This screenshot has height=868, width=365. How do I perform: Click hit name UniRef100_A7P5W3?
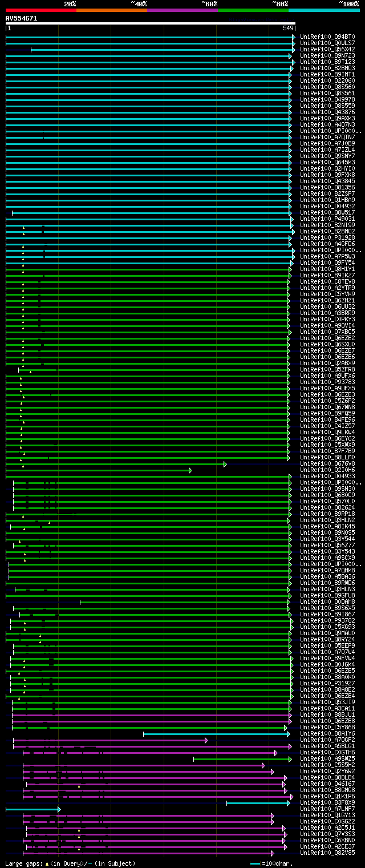(327, 256)
